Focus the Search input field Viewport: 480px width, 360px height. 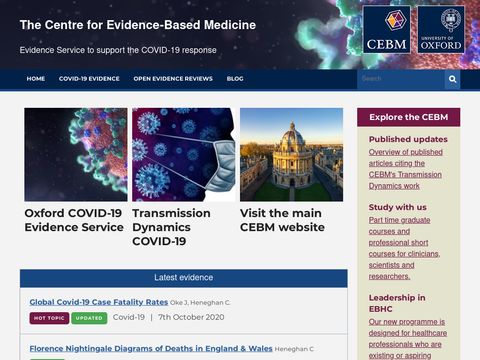tap(401, 79)
